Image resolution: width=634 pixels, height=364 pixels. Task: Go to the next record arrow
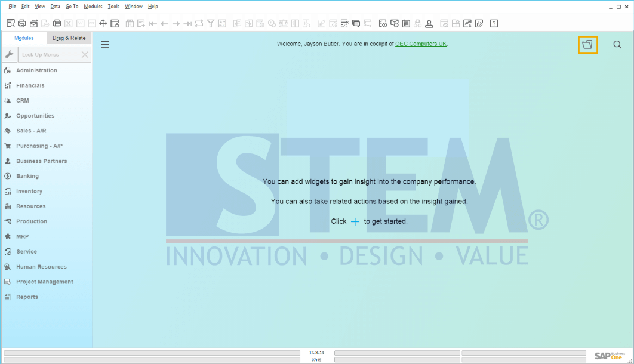point(176,23)
